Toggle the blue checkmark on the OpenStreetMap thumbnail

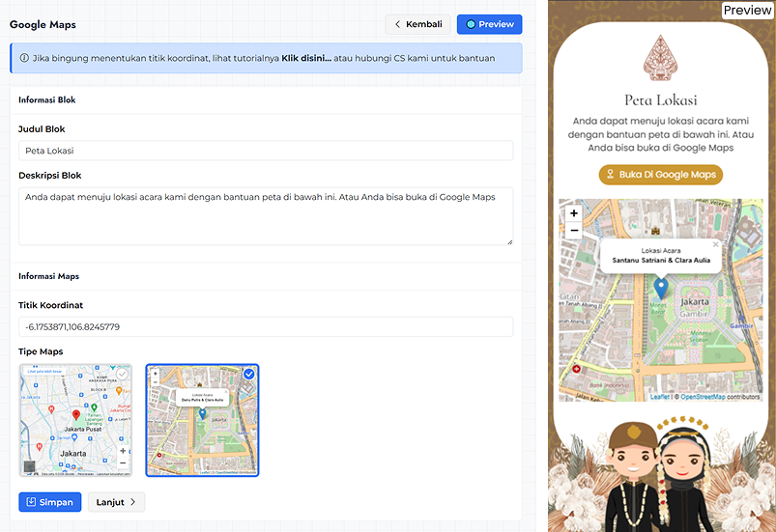click(x=249, y=375)
